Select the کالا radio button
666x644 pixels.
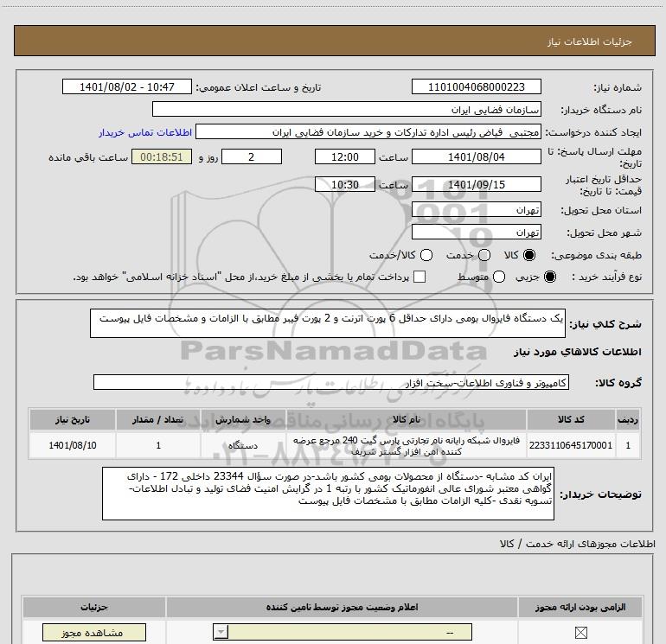tap(529, 255)
